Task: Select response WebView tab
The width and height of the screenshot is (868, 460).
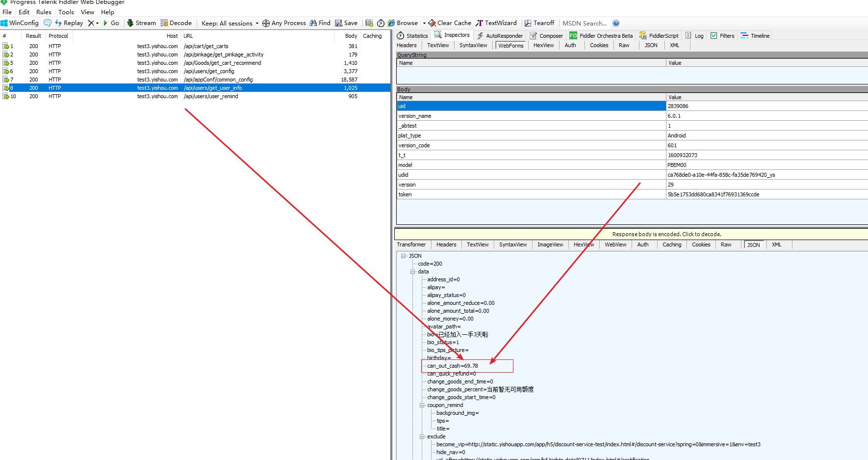Action: click(615, 244)
